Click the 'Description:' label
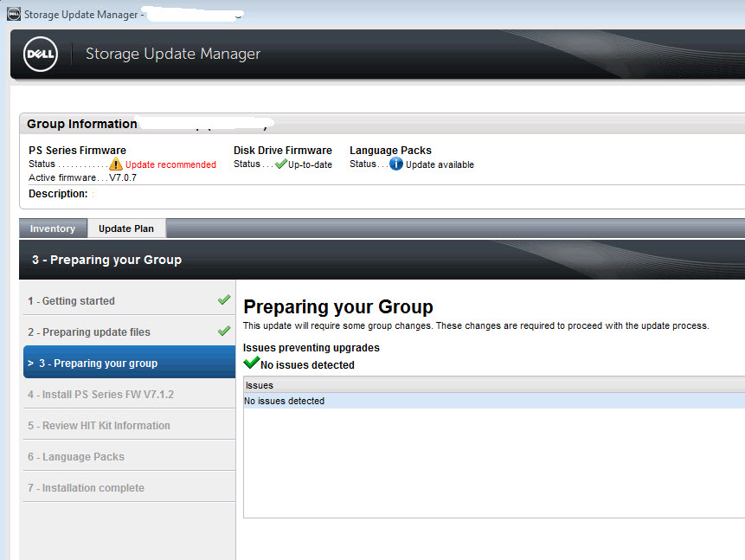The width and height of the screenshot is (745, 560). click(x=58, y=194)
